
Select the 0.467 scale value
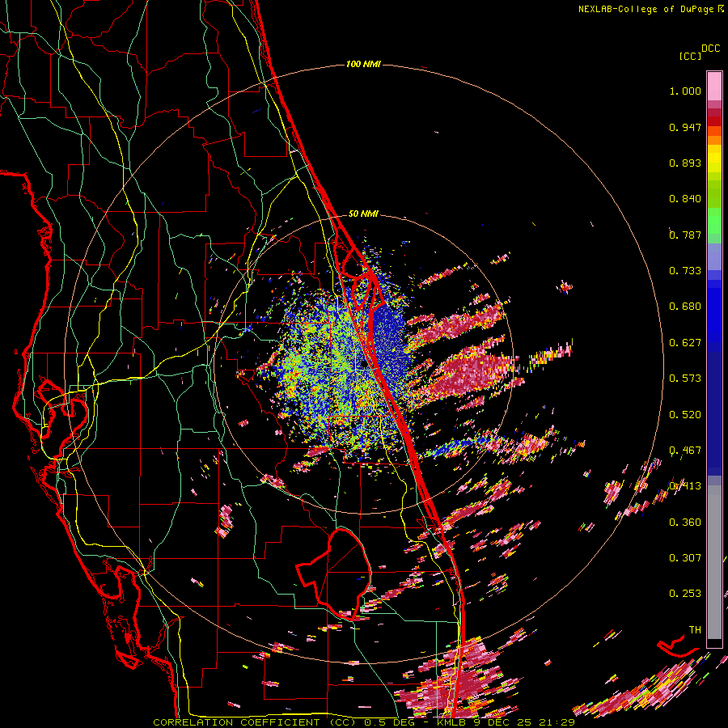point(685,451)
